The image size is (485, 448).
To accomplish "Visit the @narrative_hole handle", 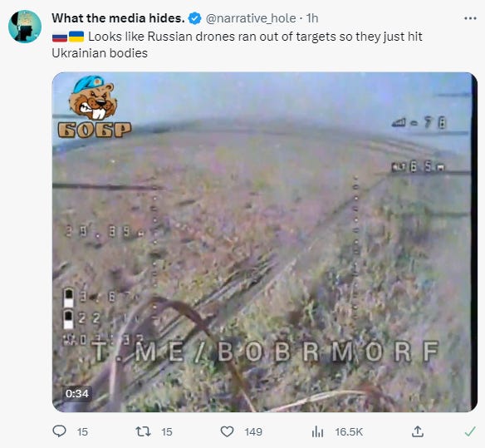I will click(251, 18).
